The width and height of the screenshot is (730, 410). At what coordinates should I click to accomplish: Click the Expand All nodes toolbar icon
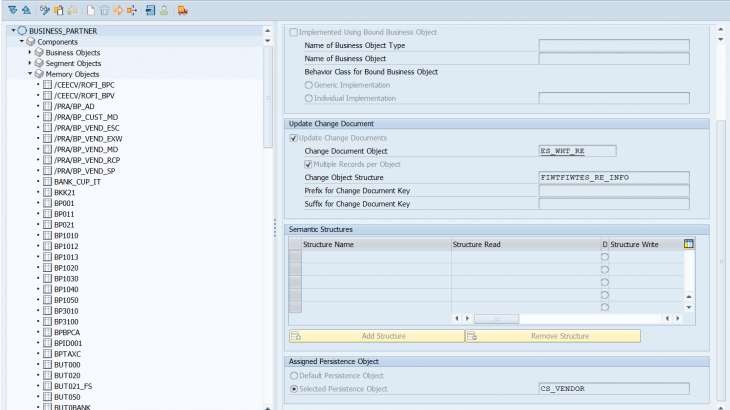coord(11,10)
